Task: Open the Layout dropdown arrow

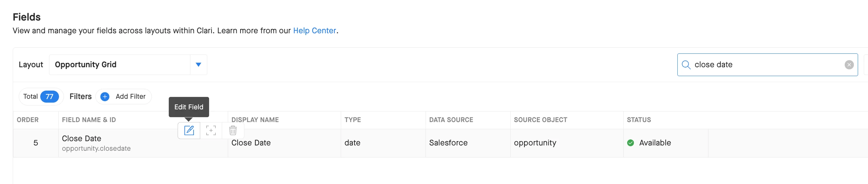Action: tap(198, 65)
